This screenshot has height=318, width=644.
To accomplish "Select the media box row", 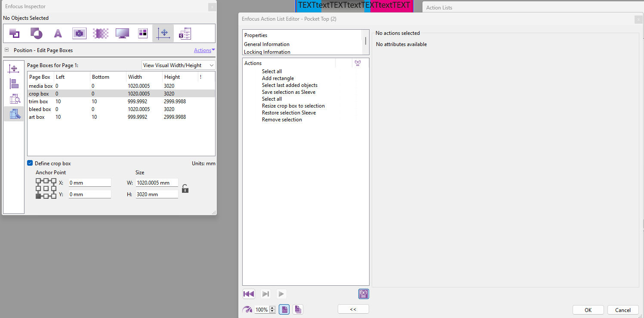I will click(121, 86).
